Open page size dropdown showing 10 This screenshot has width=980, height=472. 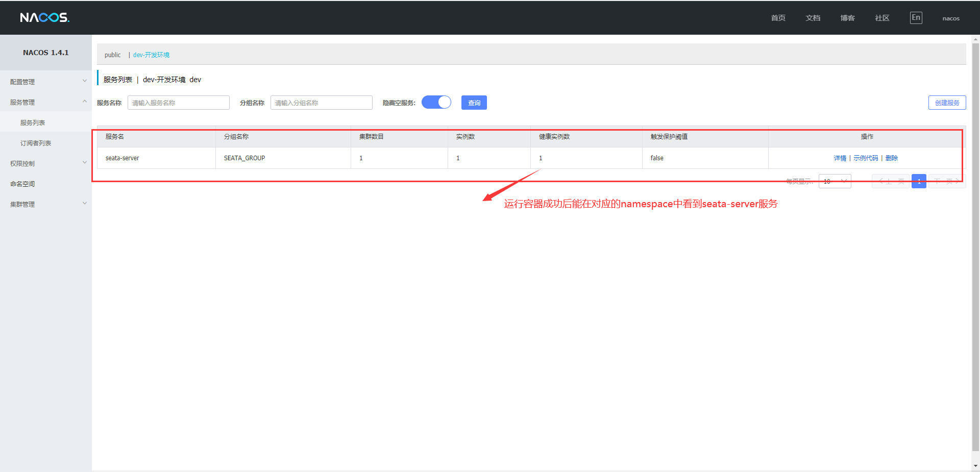coord(835,181)
